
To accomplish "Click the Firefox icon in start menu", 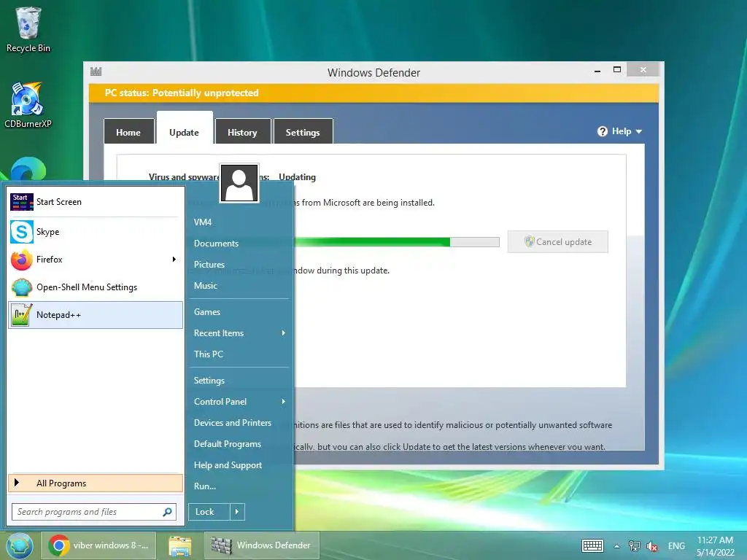I will click(21, 260).
